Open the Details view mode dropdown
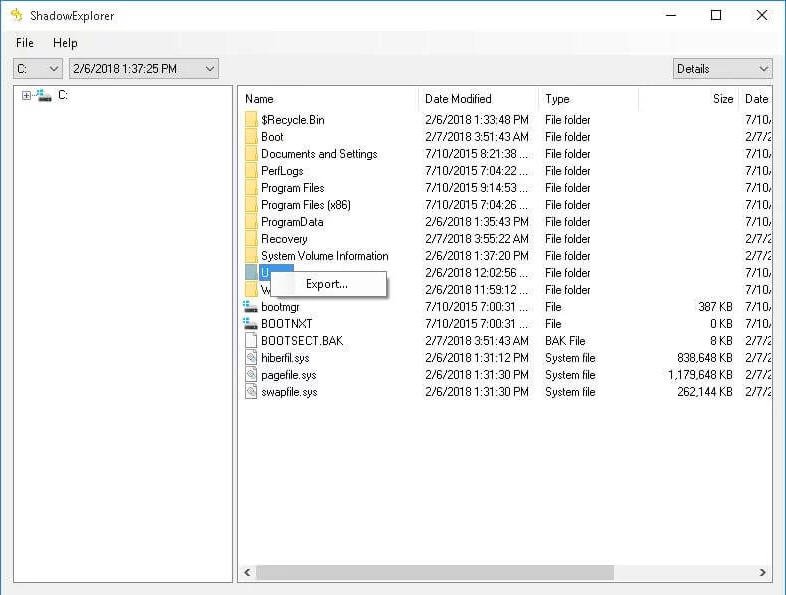 (x=722, y=69)
